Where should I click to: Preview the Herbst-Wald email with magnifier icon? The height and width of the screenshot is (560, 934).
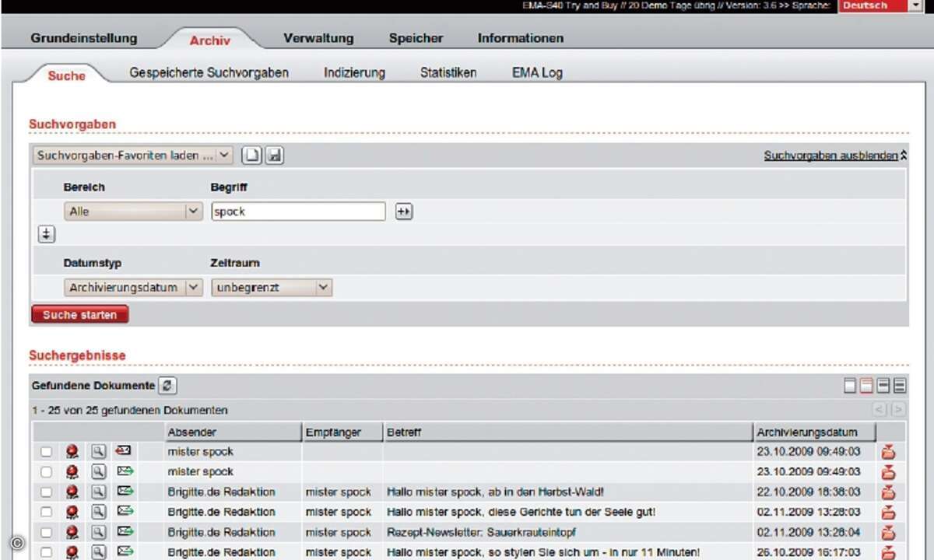pos(98,492)
